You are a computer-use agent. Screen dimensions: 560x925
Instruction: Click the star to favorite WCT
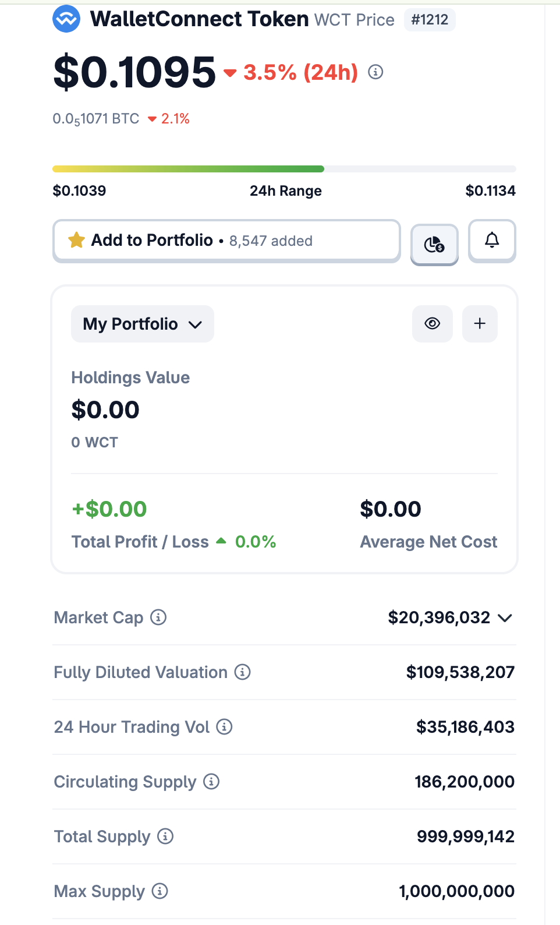pyautogui.click(x=76, y=240)
